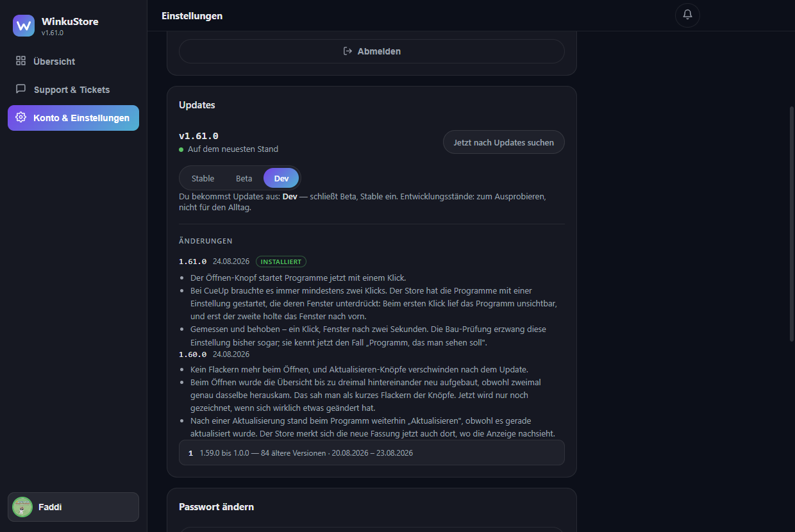The width and height of the screenshot is (795, 532).
Task: Click the 1.61.0 changelog entry heading
Action: tap(193, 262)
